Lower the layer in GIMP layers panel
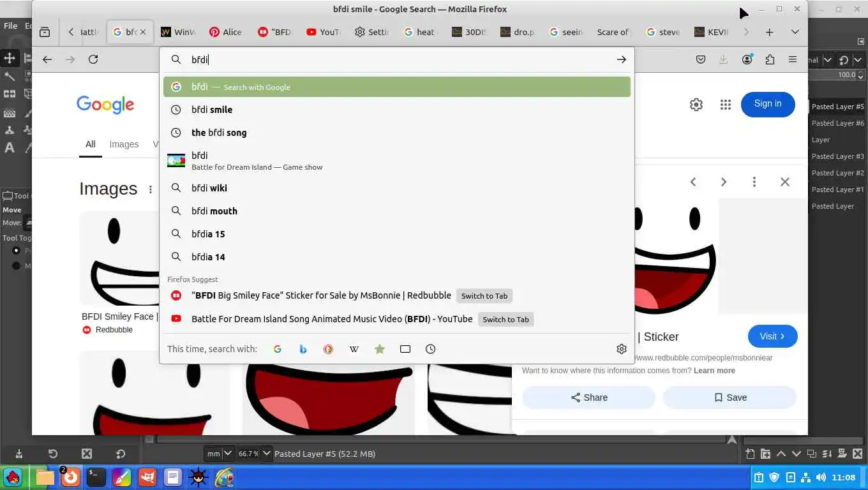Screen dimensions: 868x490 point(796,454)
